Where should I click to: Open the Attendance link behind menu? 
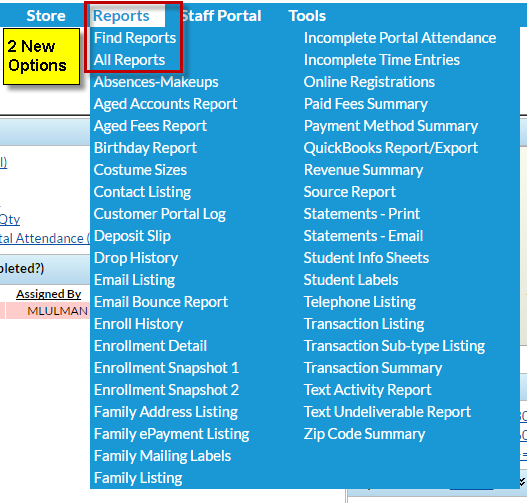pyautogui.click(x=44, y=238)
